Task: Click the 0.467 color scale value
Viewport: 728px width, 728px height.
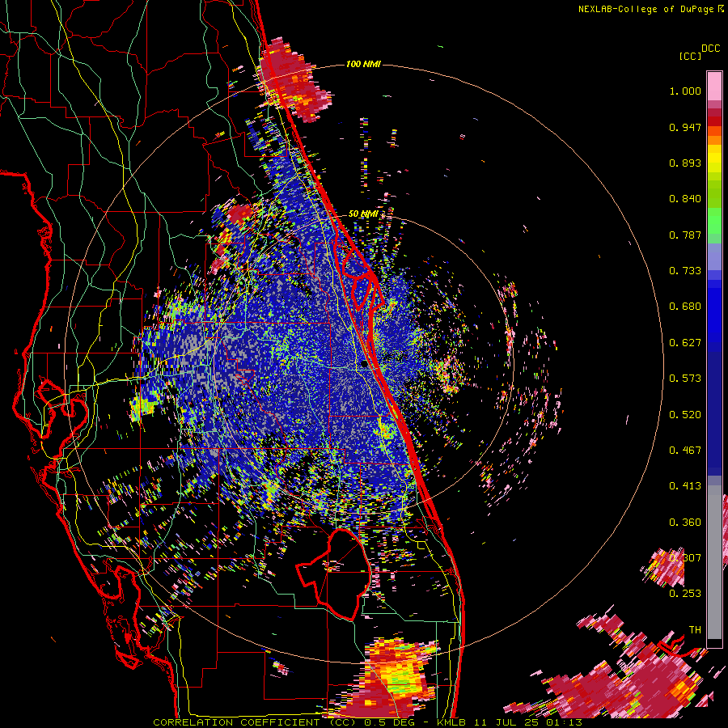Action: point(685,451)
